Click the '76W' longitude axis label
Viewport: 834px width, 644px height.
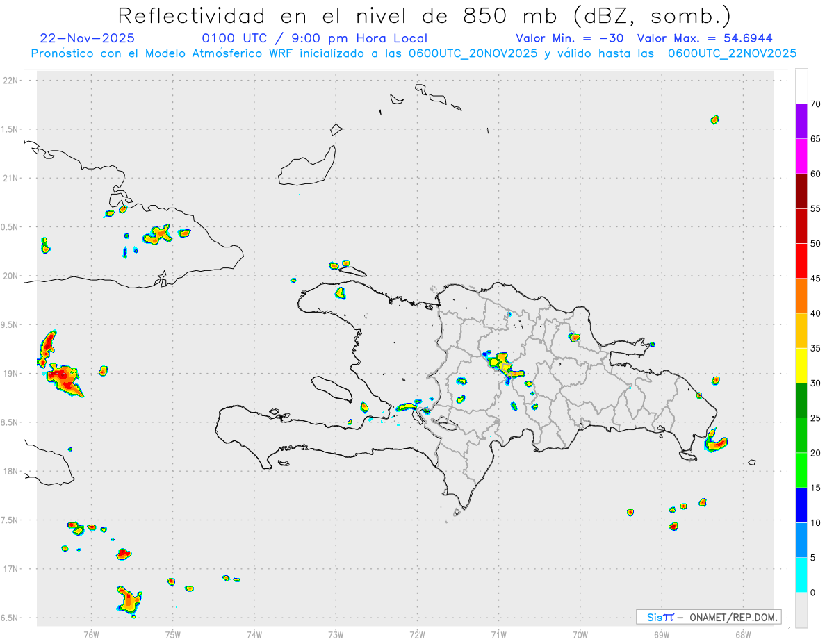[x=91, y=634]
